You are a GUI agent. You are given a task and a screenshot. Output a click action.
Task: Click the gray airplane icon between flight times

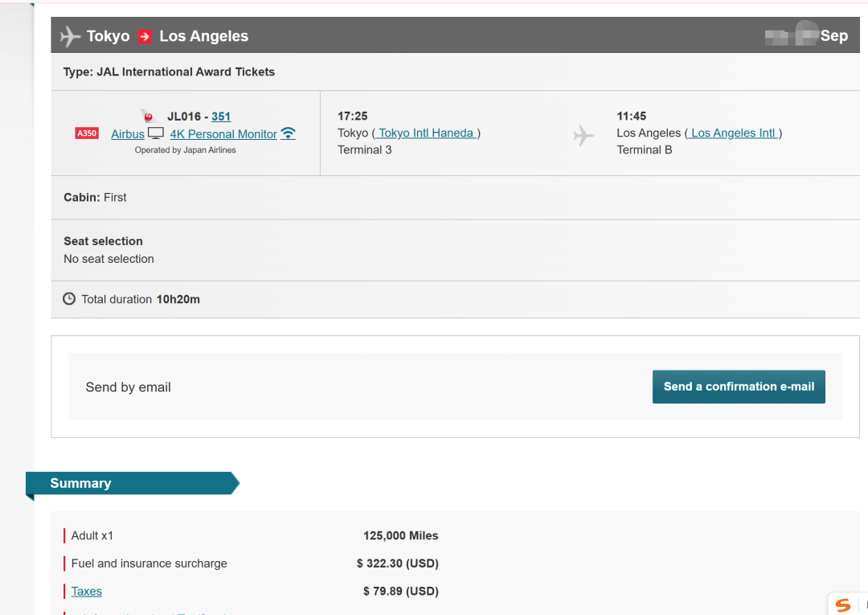tap(583, 136)
